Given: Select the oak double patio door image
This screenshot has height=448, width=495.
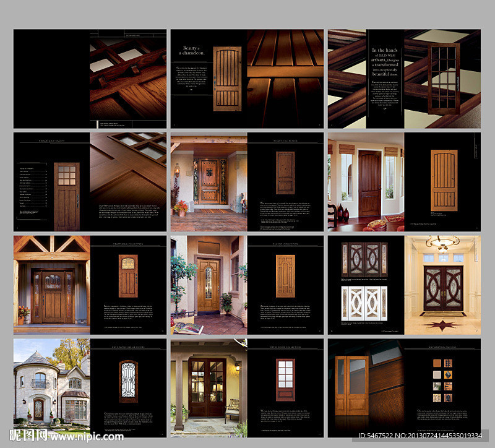Looking at the screenshot, I should (x=351, y=386).
